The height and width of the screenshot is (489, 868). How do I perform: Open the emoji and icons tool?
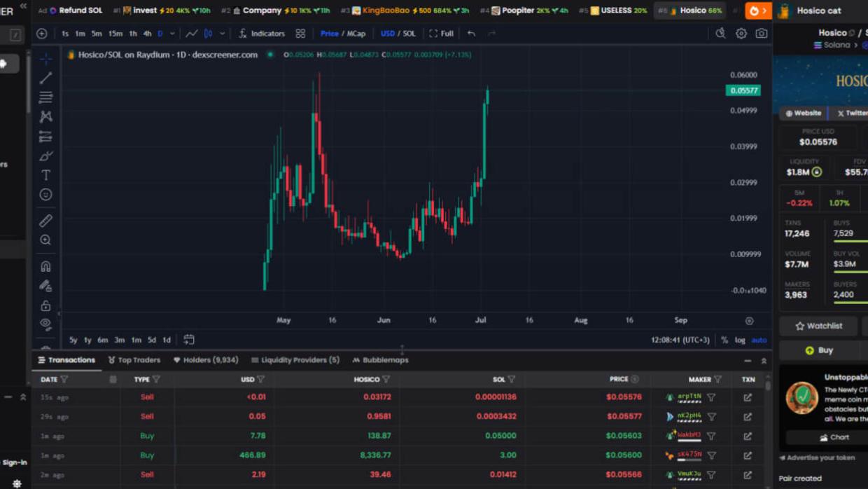(x=45, y=195)
